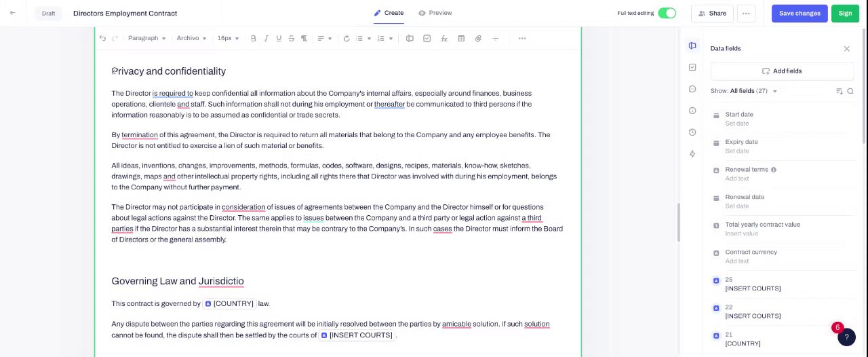Insert a formula (fx) from toolbar
868x357 pixels.
pyautogui.click(x=444, y=39)
